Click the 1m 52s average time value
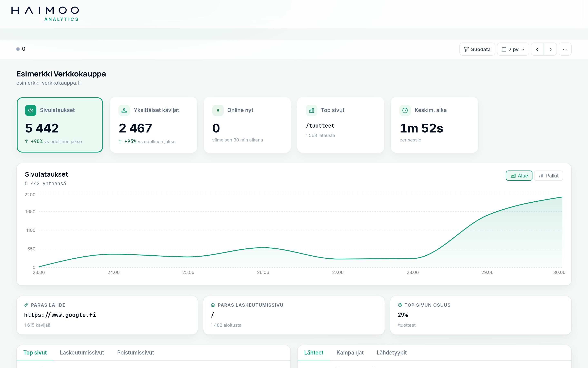This screenshot has width=588, height=368. point(421,128)
